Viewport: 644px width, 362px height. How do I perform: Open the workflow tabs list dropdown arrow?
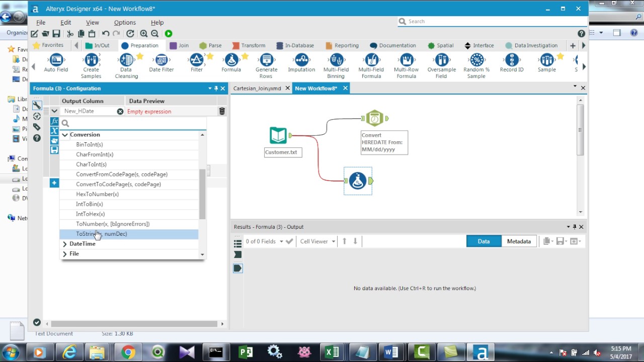point(575,86)
